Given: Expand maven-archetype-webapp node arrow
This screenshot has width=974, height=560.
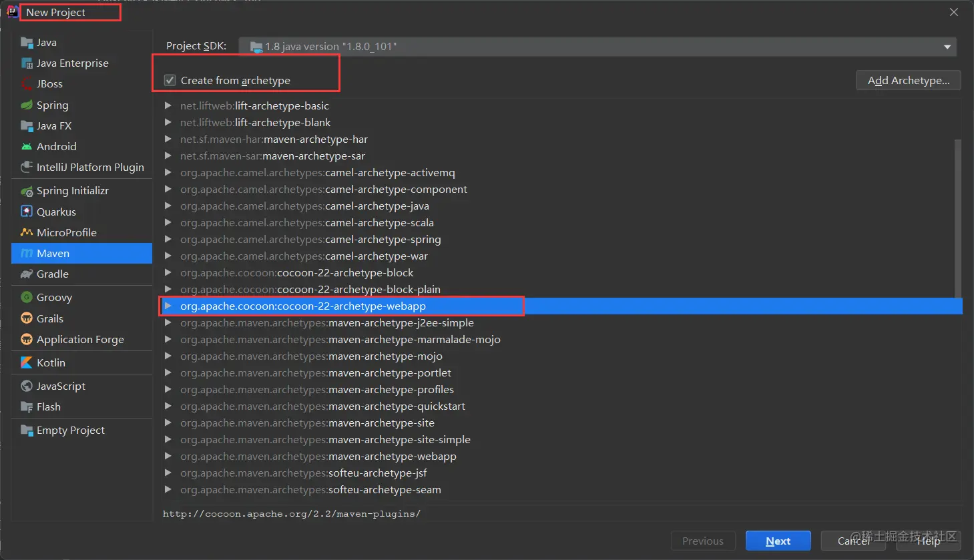Looking at the screenshot, I should [x=168, y=456].
